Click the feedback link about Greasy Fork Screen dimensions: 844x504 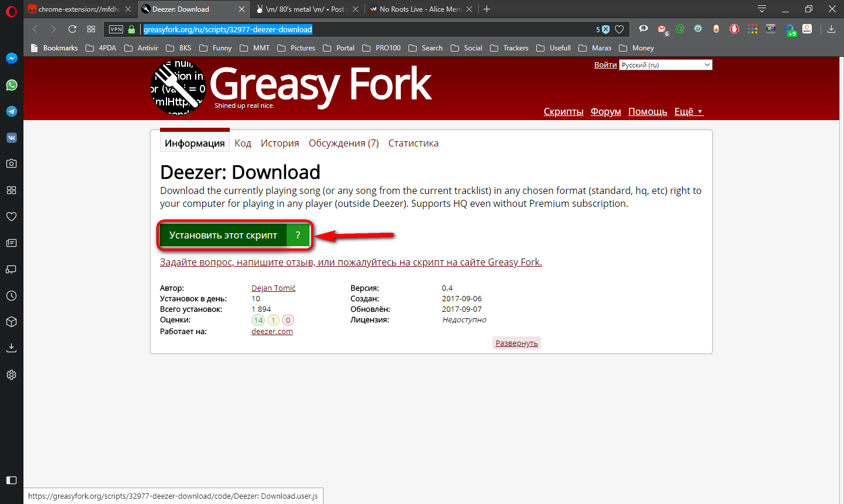(351, 262)
